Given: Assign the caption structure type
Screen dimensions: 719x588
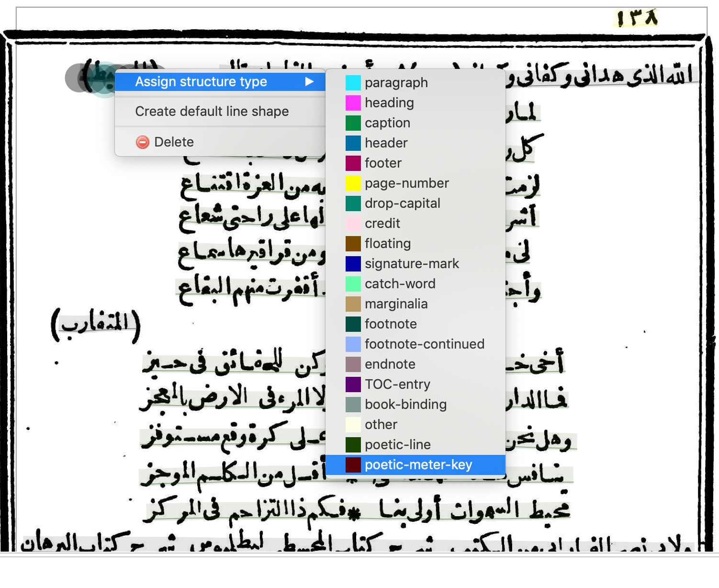Looking at the screenshot, I should (416, 123).
